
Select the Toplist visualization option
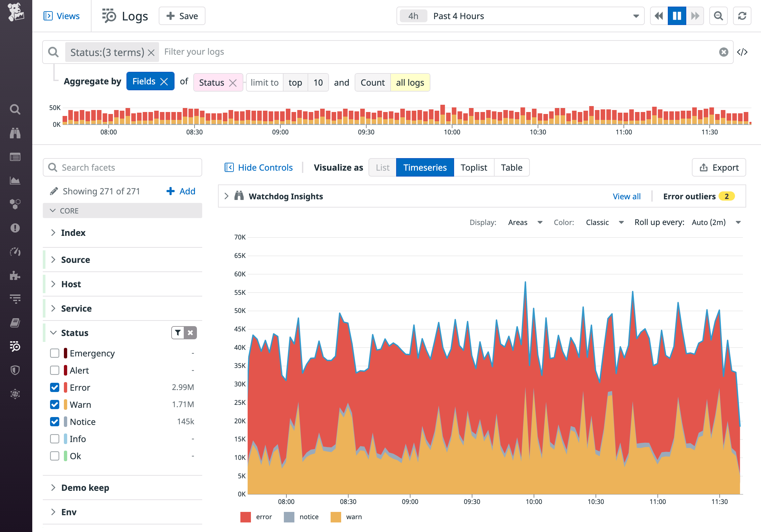coord(474,167)
